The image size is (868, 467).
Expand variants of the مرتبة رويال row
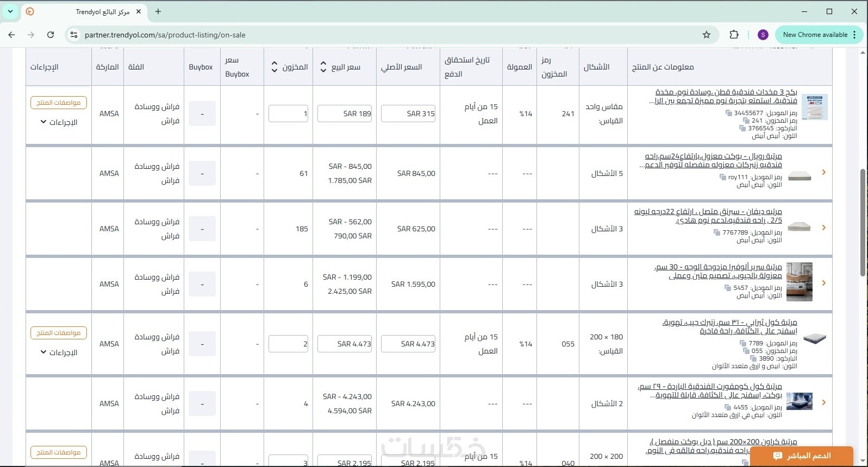(x=824, y=172)
